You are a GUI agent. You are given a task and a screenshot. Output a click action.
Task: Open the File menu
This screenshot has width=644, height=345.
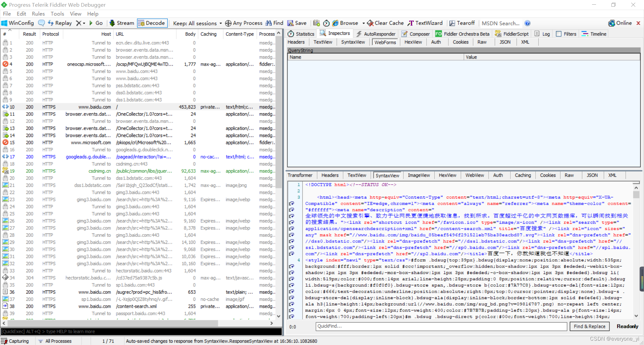point(7,14)
